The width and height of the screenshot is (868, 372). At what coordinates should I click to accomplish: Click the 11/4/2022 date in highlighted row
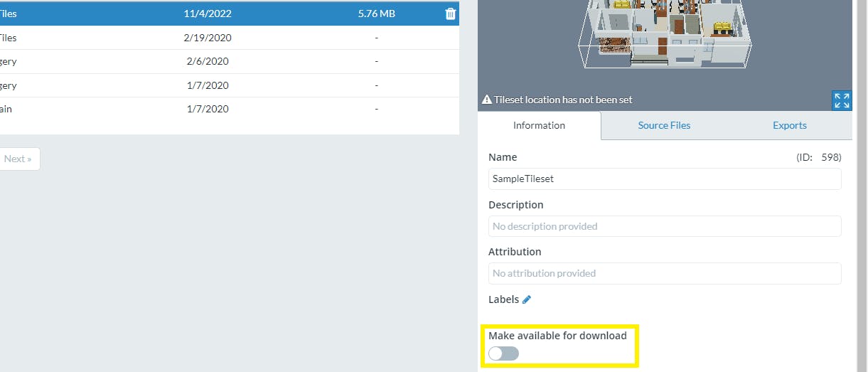pyautogui.click(x=208, y=14)
